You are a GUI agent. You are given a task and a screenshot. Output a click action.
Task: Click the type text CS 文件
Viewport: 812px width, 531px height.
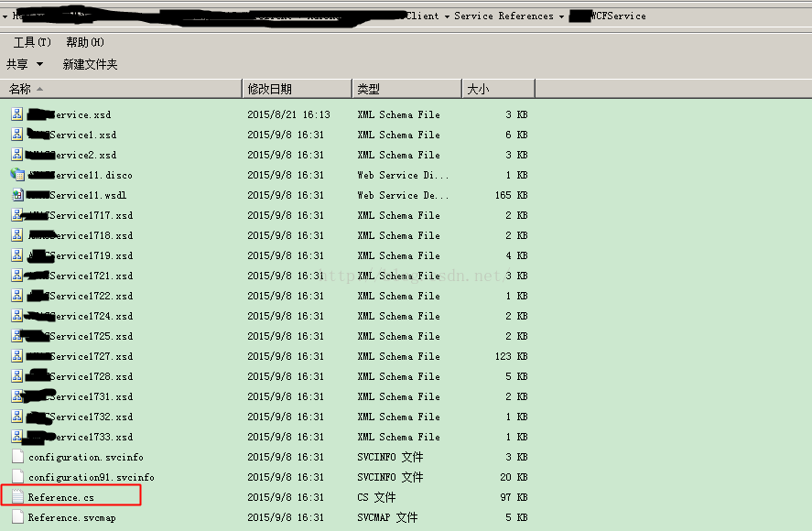(376, 497)
